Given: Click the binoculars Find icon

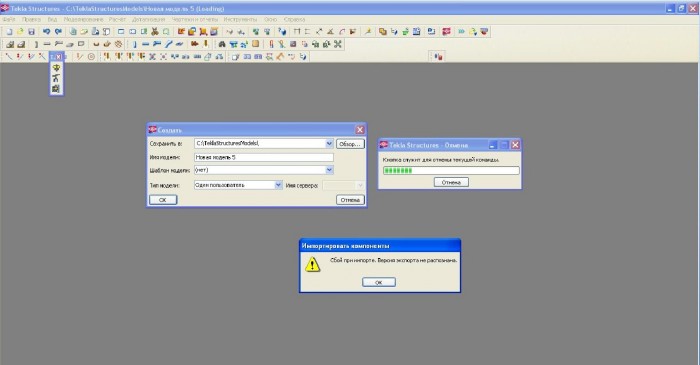Looking at the screenshot, I should pos(221,44).
